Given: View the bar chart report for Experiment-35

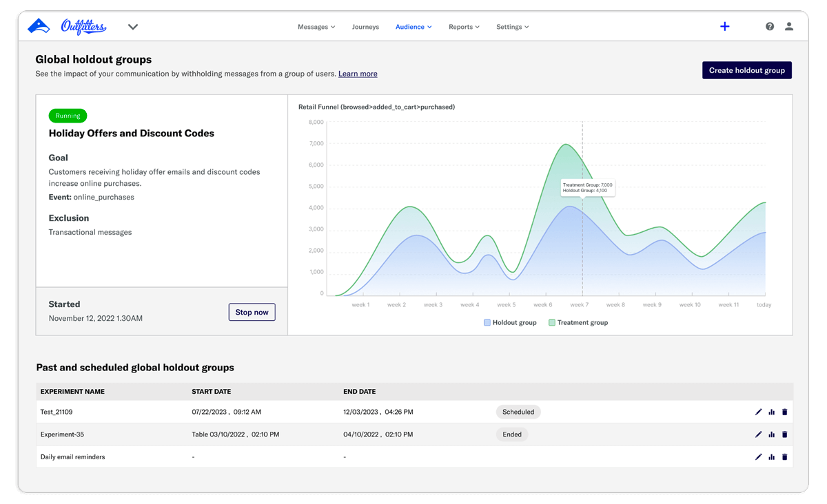Looking at the screenshot, I should [772, 434].
